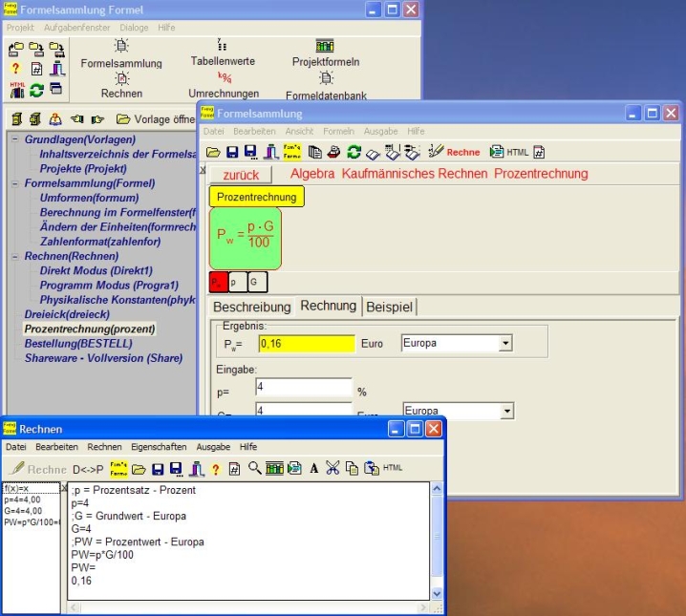Click the printer icon in Formelsammlung toolbar
Viewport: 686px width, 616px height.
pos(333,152)
